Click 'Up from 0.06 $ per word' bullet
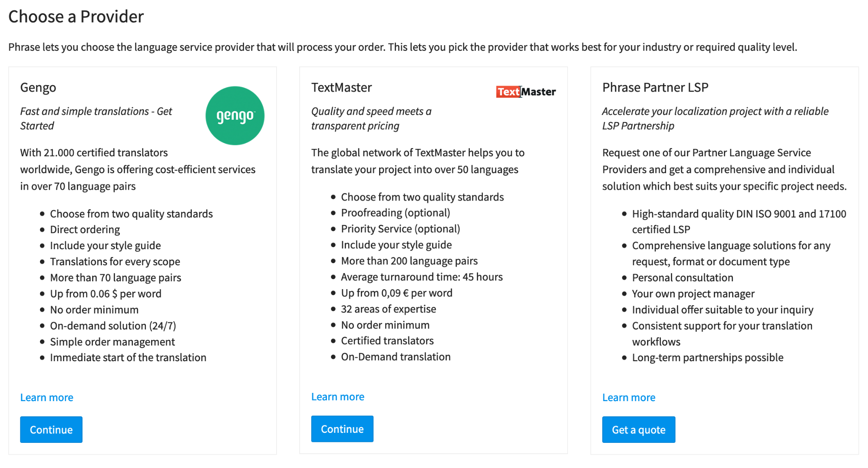Viewport: 868px width, 468px height. pyautogui.click(x=106, y=293)
